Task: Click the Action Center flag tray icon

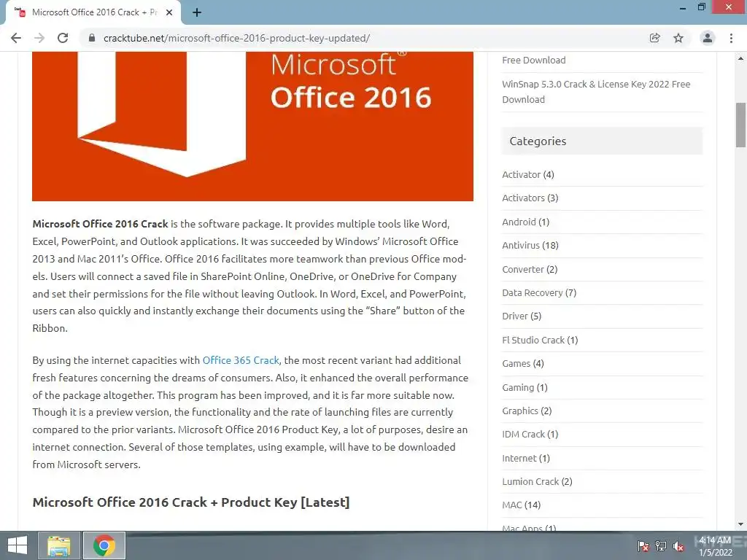Action: click(x=643, y=546)
